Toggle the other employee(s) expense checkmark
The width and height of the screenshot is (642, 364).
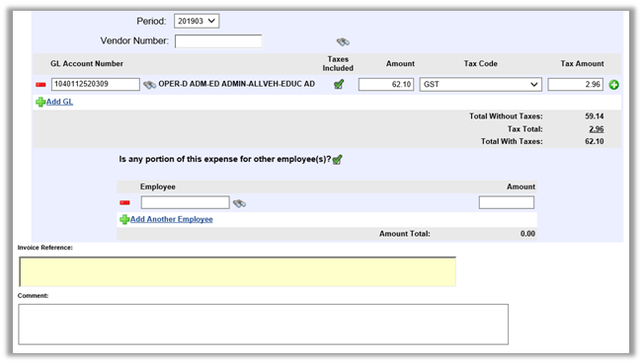(x=337, y=160)
